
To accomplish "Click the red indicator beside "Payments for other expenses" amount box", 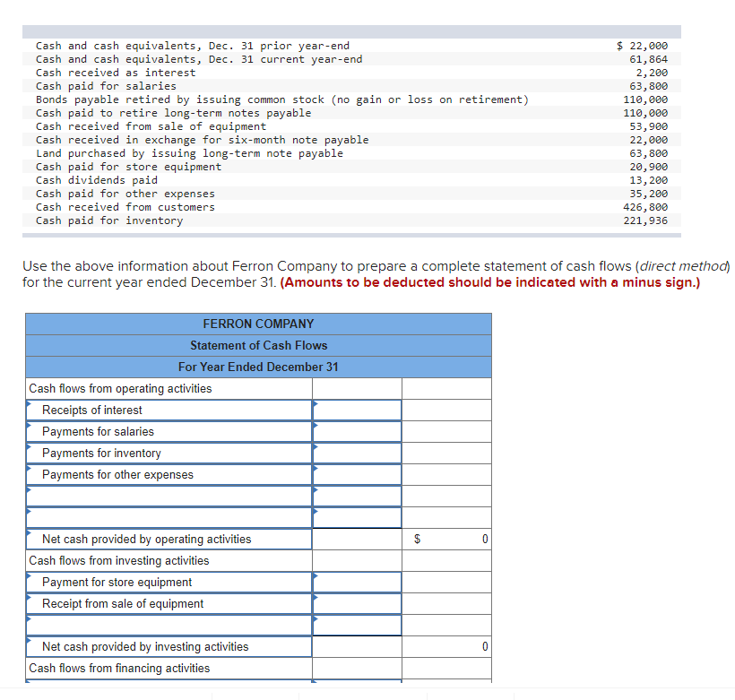I will pos(315,469).
